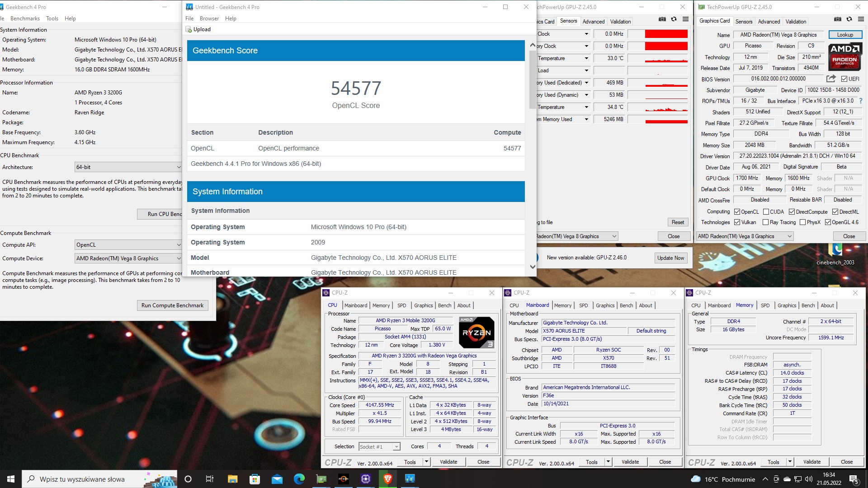
Task: Toggle the OpenCL checkbox in GPU-Z
Action: point(737,212)
